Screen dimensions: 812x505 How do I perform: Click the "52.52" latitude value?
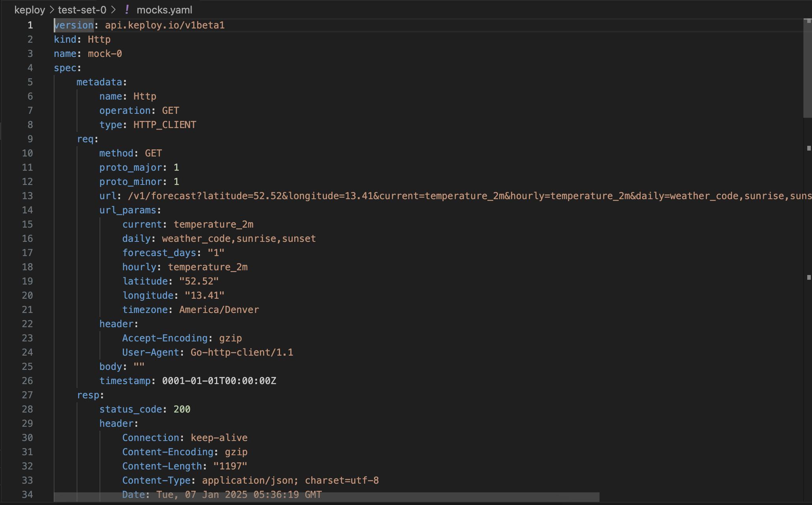199,281
